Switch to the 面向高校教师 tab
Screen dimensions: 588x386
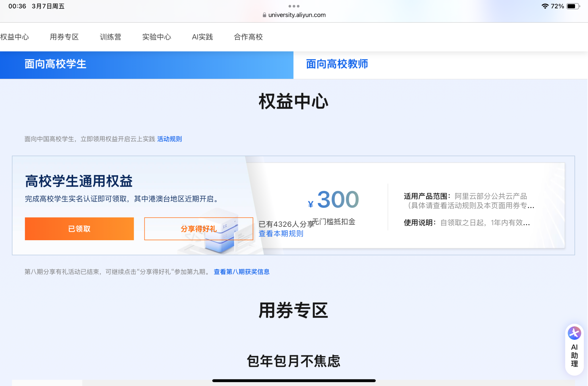tap(337, 64)
